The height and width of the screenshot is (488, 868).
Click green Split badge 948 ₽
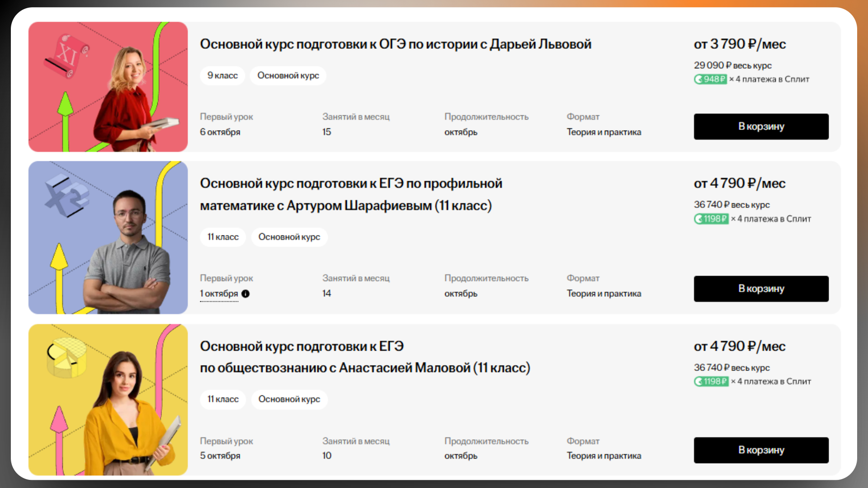(x=710, y=79)
